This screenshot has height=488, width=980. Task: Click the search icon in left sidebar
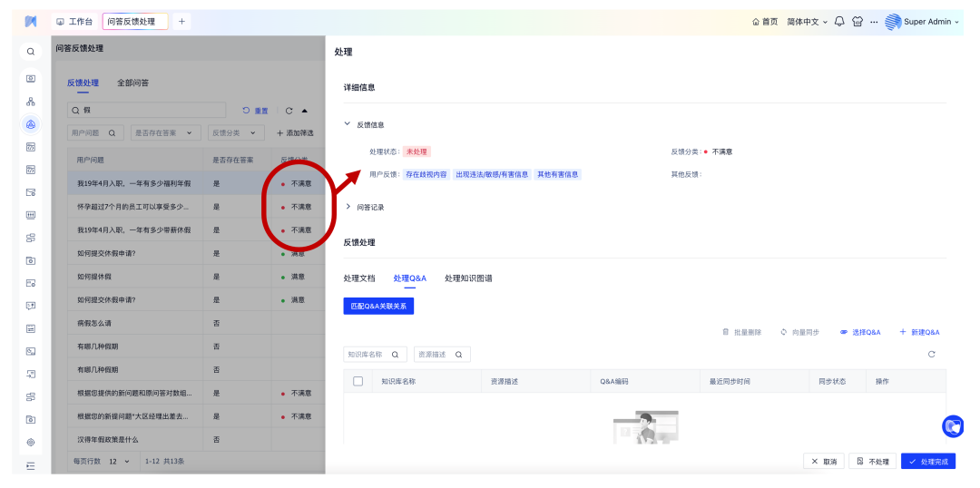pyautogui.click(x=30, y=52)
